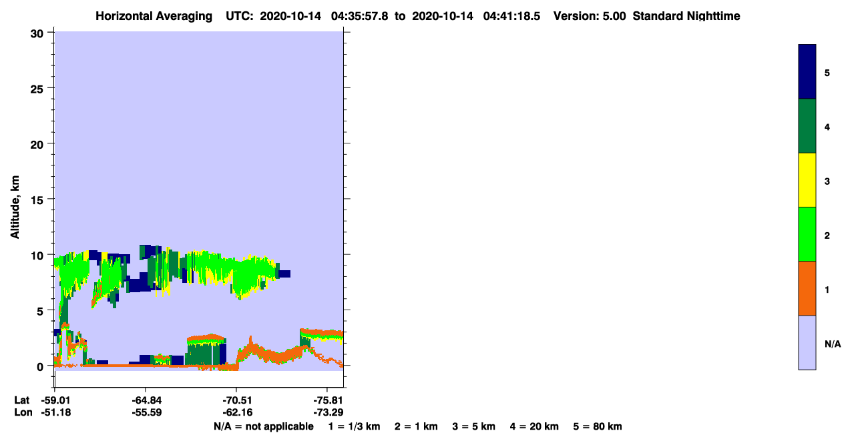This screenshot has height=445, width=868.
Task: Click the 'N/A = not applicable' caption
Action: 263,426
